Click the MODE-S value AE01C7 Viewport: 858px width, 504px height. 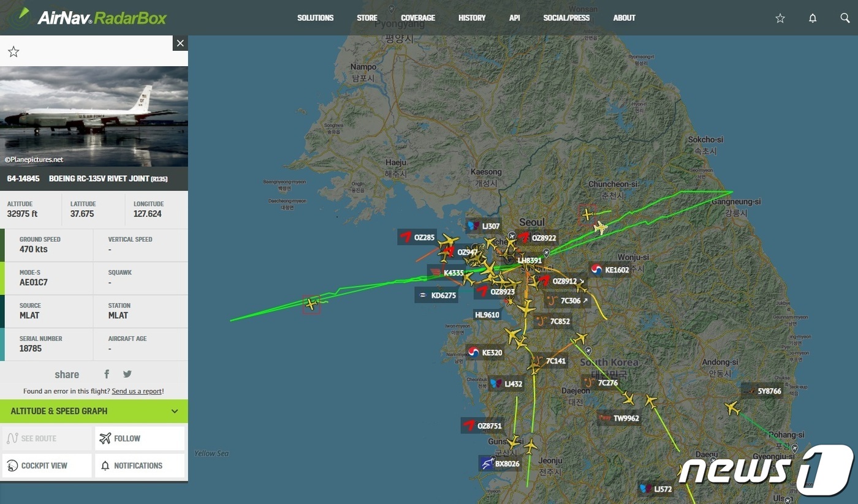34,282
